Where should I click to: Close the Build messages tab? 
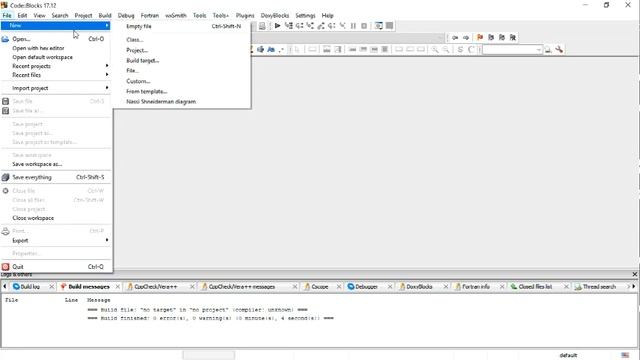point(118,287)
